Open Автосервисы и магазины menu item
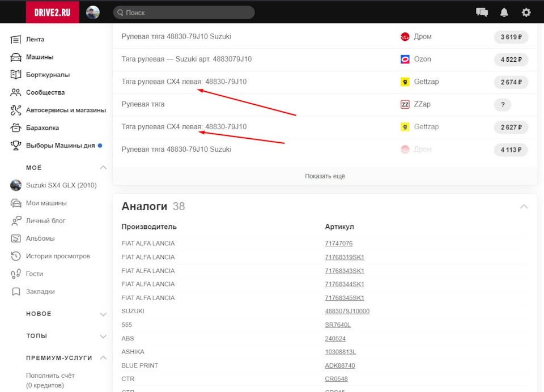Viewport: 544px width, 392px height. click(66, 110)
